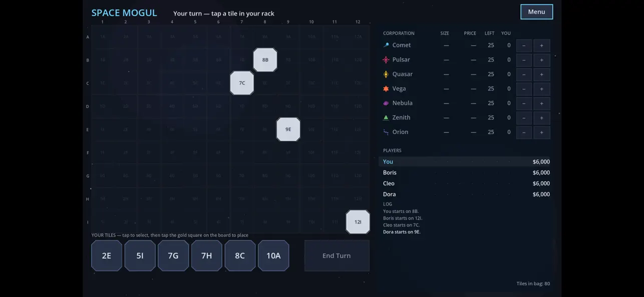Click the 'Tiles in bag: 80' text
The height and width of the screenshot is (297, 644).
tap(533, 283)
